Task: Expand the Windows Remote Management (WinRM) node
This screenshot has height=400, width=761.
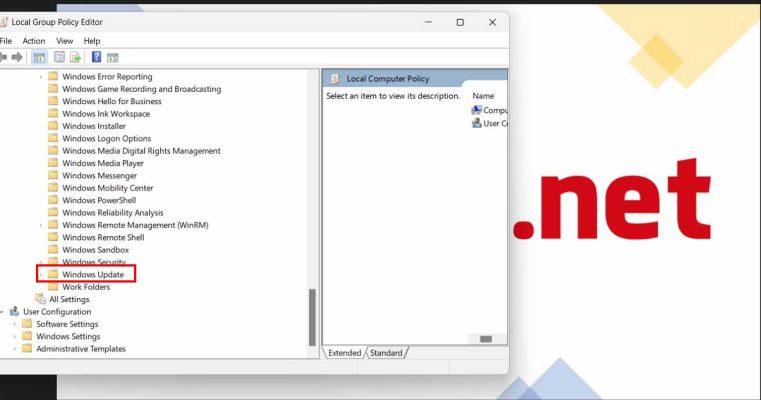Action: click(x=41, y=225)
